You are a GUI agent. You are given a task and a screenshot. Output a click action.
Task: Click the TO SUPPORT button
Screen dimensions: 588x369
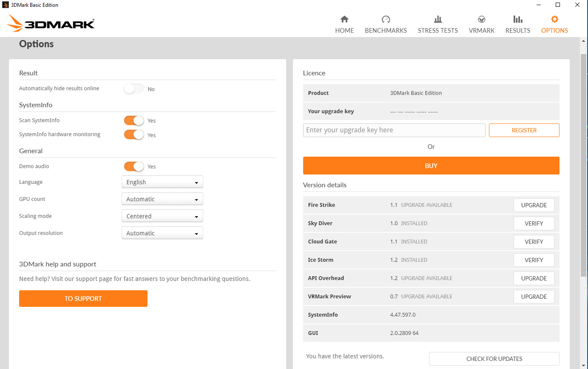click(x=83, y=298)
